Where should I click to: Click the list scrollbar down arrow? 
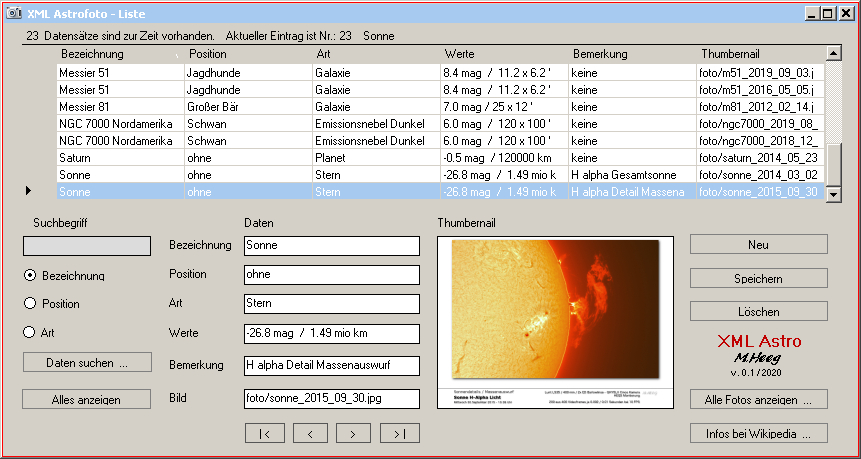click(x=833, y=193)
